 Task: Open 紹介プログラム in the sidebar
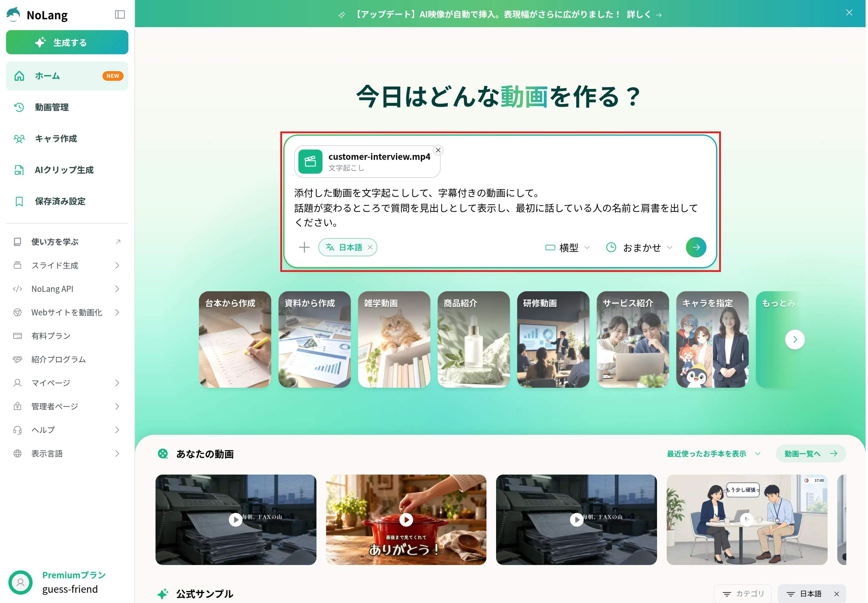(x=67, y=359)
